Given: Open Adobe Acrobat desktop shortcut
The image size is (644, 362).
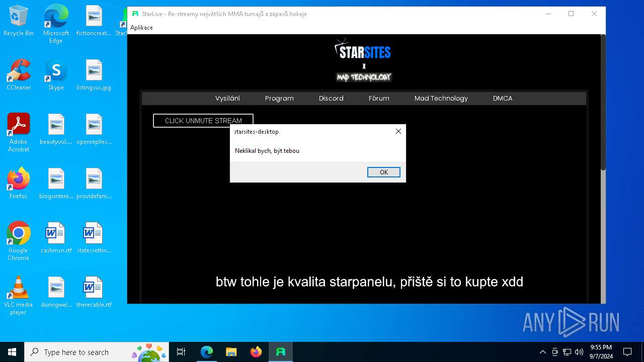Looking at the screenshot, I should [x=19, y=133].
